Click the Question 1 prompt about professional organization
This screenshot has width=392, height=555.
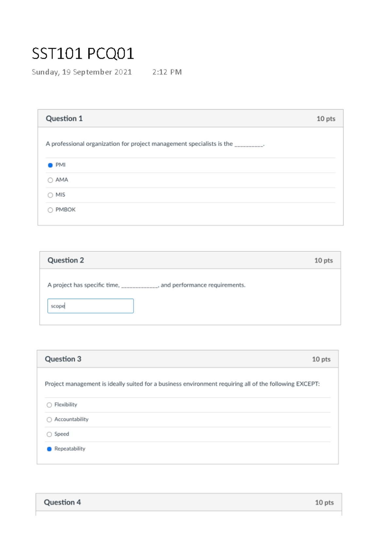tap(155, 144)
